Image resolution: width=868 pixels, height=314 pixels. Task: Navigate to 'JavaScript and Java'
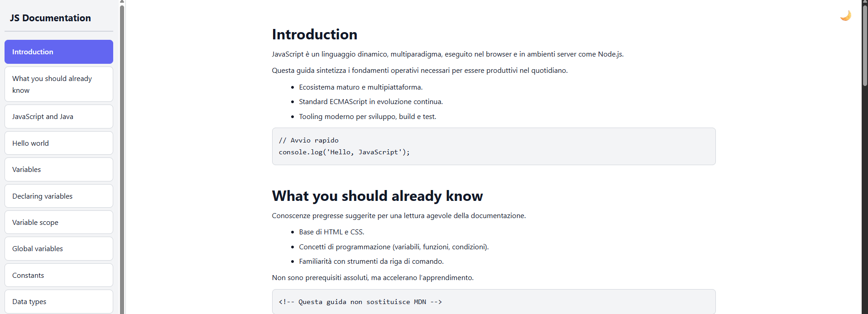(58, 116)
